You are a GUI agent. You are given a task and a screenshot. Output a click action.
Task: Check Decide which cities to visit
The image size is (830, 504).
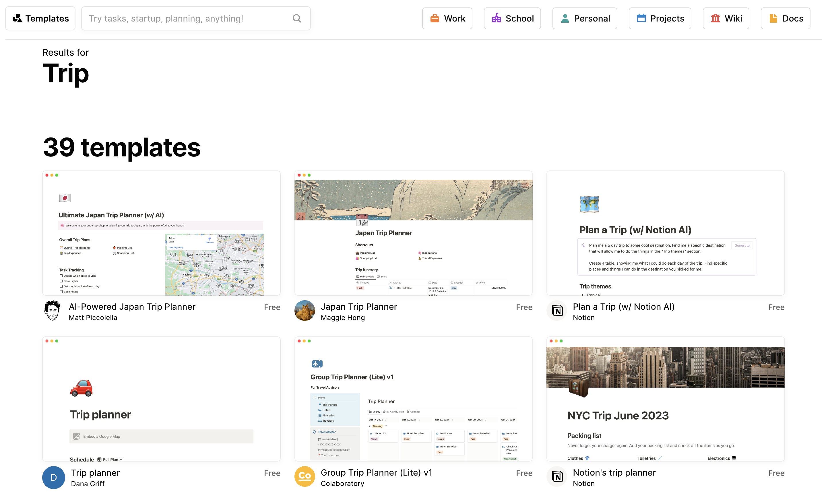pyautogui.click(x=61, y=276)
